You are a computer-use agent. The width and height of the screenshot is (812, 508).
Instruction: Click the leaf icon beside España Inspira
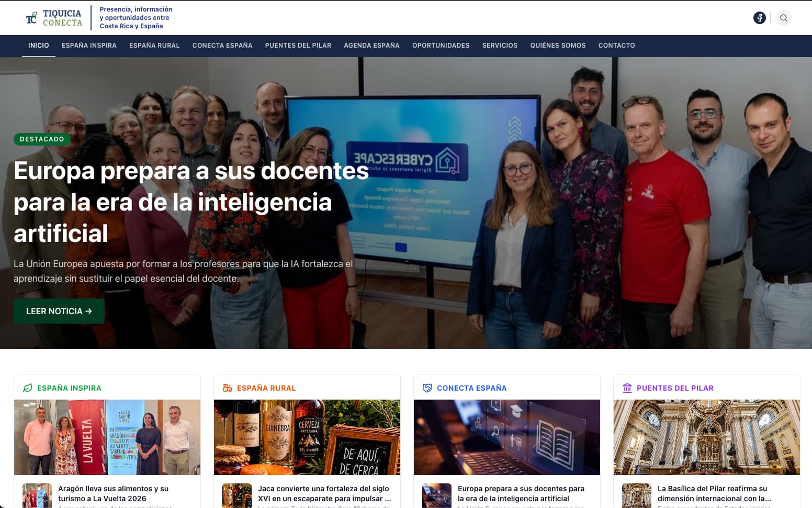[x=28, y=388]
